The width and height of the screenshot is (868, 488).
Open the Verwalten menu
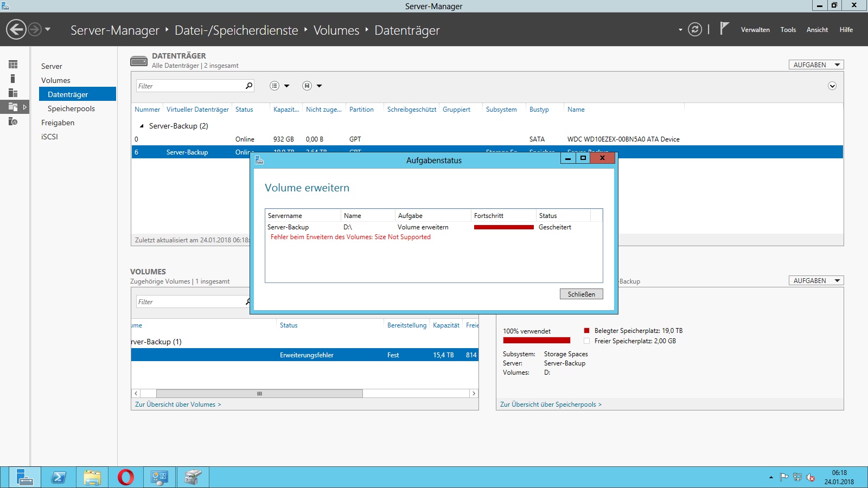click(755, 30)
